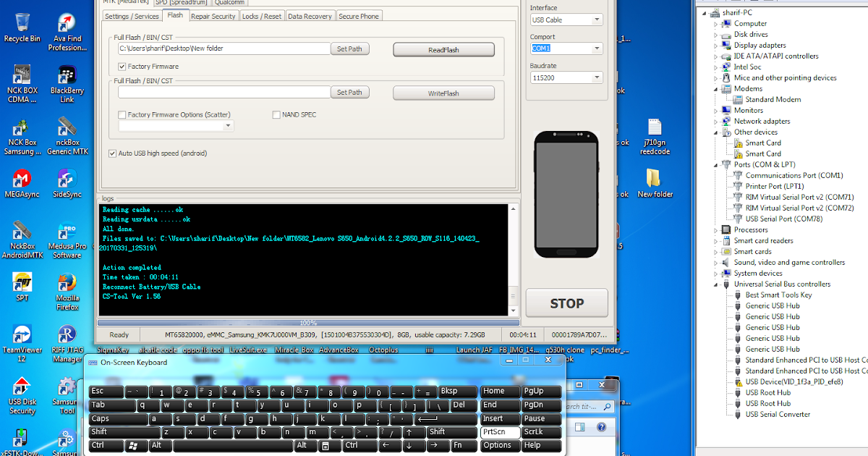Select Printer Port (LPT1) entry
The image size is (868, 456).
point(774,186)
